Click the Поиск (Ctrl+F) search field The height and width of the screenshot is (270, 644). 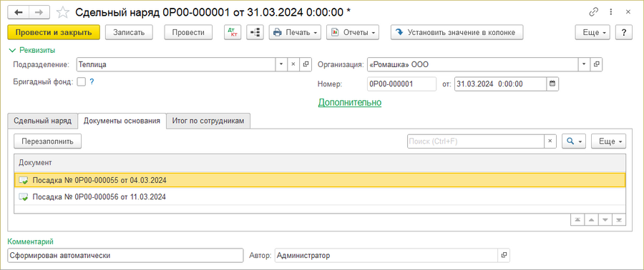click(476, 141)
